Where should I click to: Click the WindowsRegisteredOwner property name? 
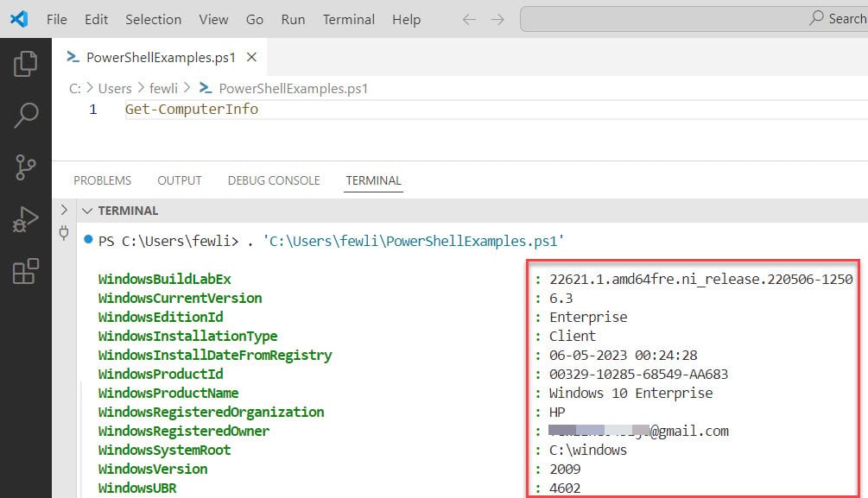[x=184, y=431]
